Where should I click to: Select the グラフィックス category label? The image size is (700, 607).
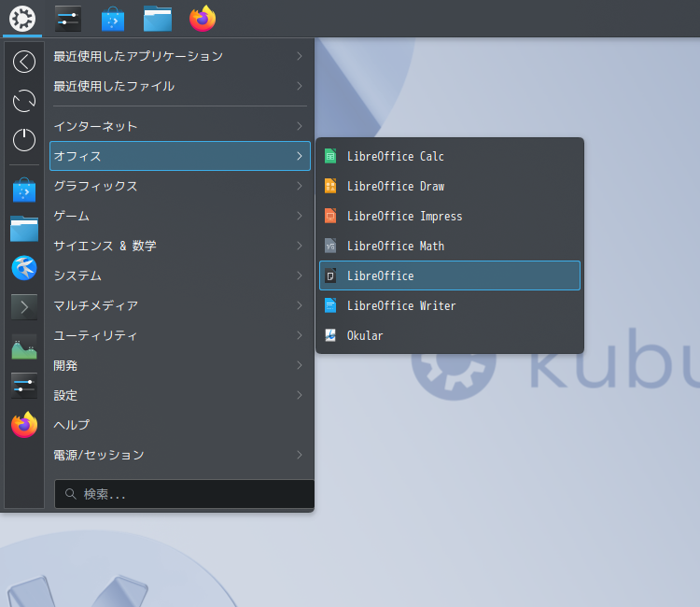point(95,186)
